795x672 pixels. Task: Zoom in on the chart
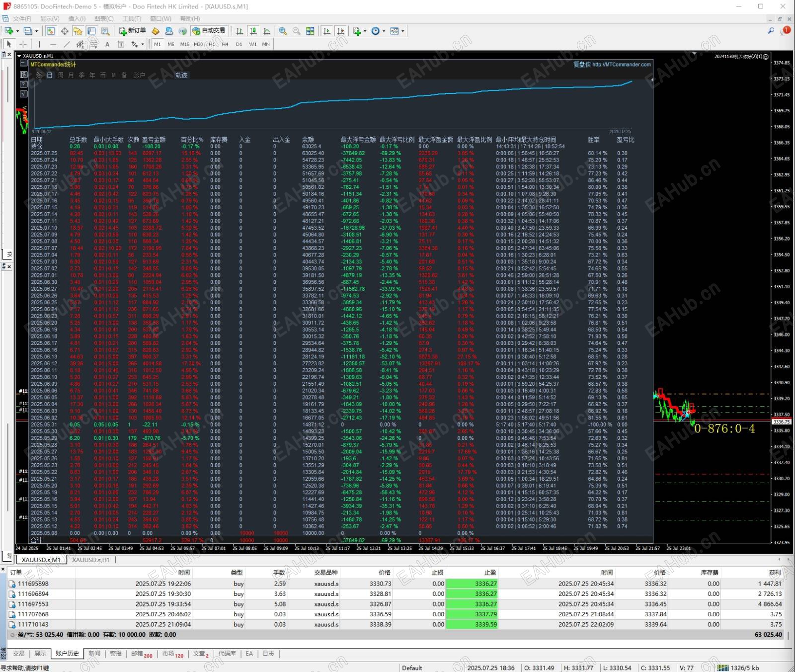(x=283, y=31)
